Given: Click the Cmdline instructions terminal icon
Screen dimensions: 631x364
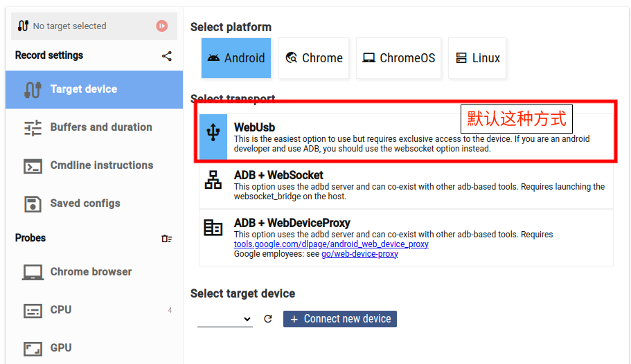Looking at the screenshot, I should 33,166.
